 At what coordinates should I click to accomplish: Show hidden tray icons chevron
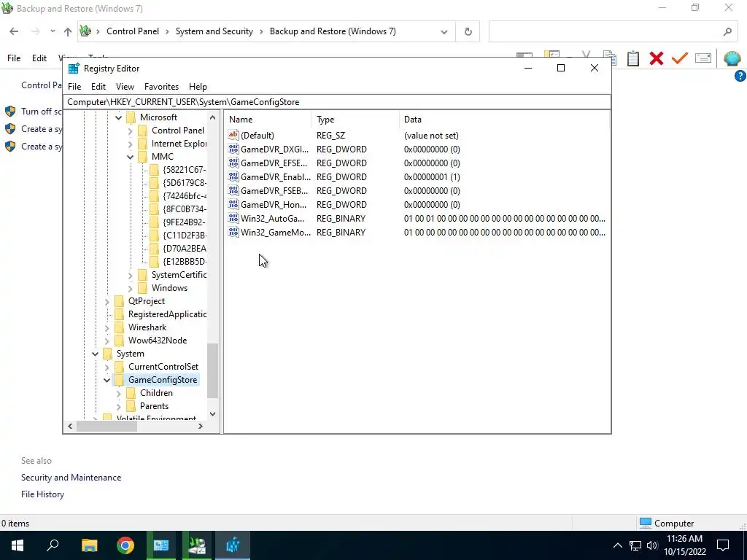click(x=617, y=545)
